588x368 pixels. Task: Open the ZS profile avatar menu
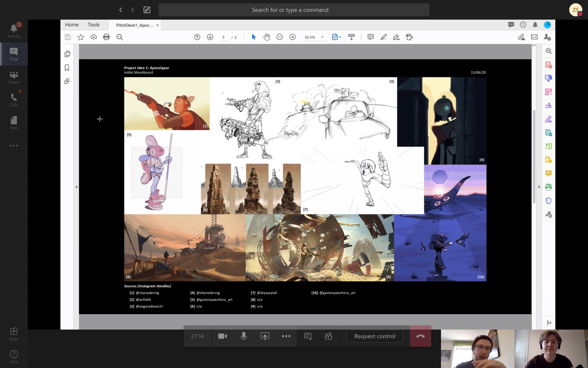[x=575, y=10]
